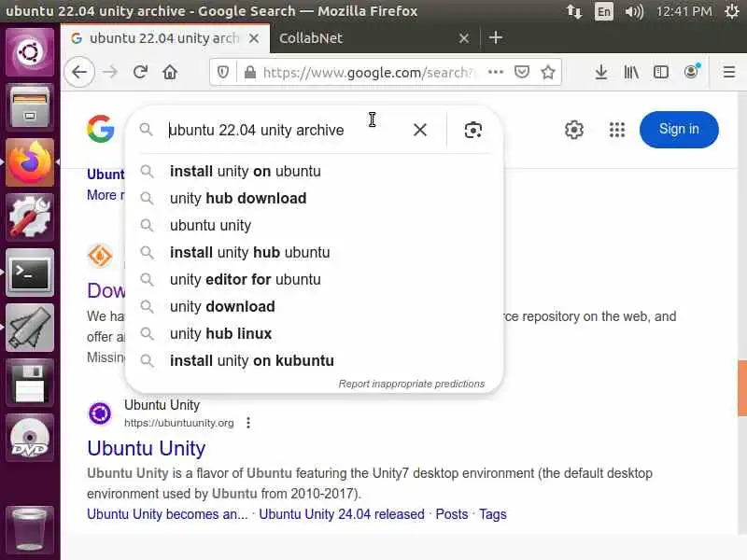Choose suggestion unity hub linux
This screenshot has width=747, height=560.
point(314,334)
